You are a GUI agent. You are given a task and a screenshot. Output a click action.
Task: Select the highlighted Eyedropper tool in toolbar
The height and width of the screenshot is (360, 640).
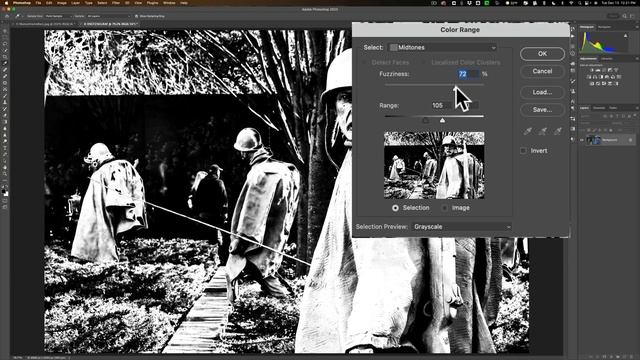pyautogui.click(x=5, y=63)
